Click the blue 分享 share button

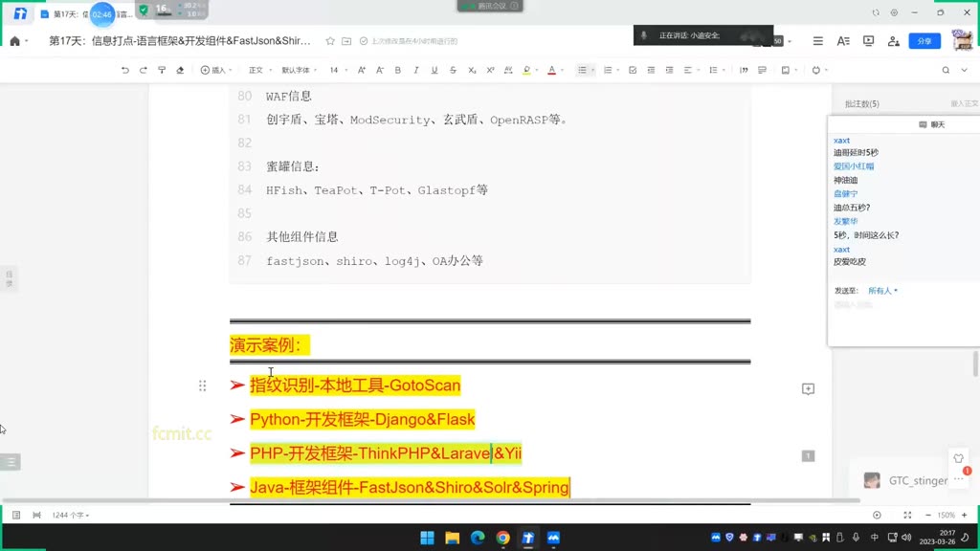[x=924, y=41]
